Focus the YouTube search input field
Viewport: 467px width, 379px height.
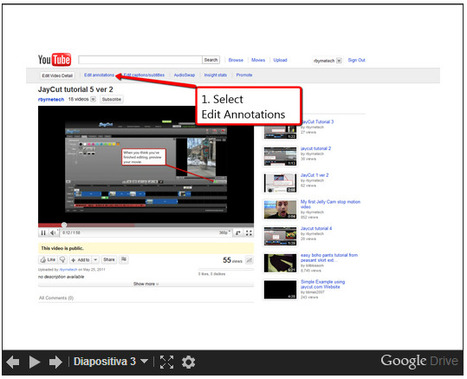point(140,60)
